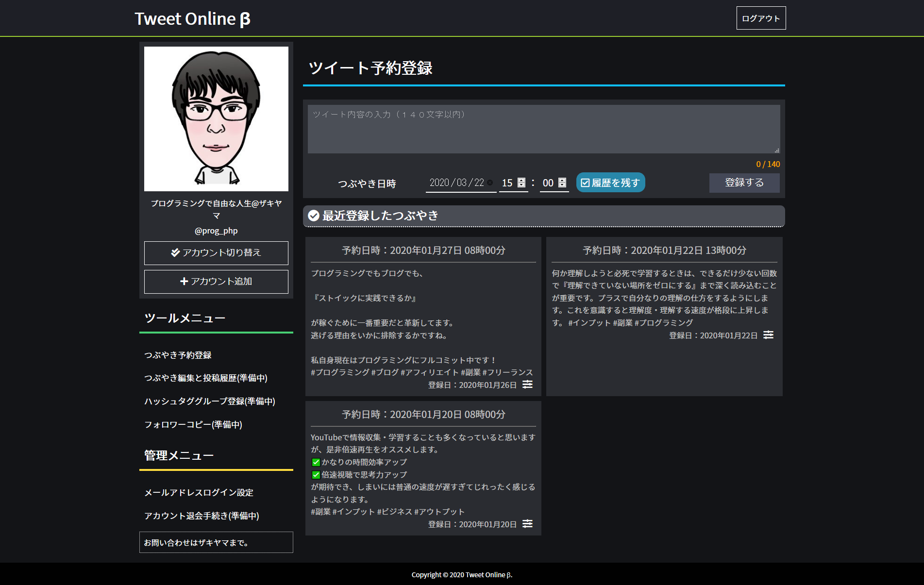This screenshot has width=924, height=585.
Task: Click the 登録日：2020年01月20日 text
Action: click(x=472, y=524)
